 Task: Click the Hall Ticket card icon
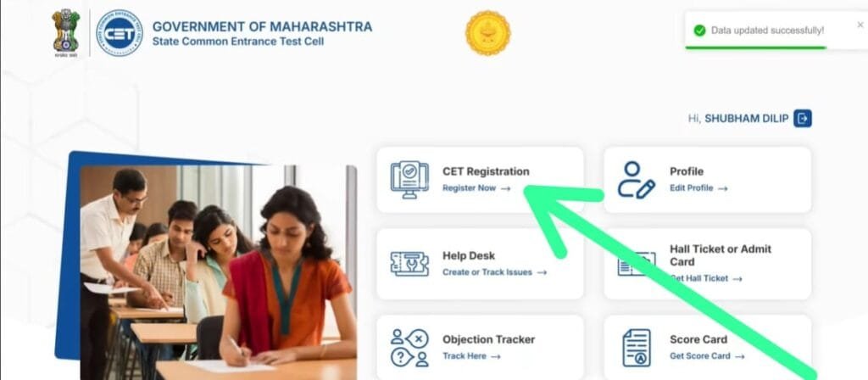[x=636, y=265]
